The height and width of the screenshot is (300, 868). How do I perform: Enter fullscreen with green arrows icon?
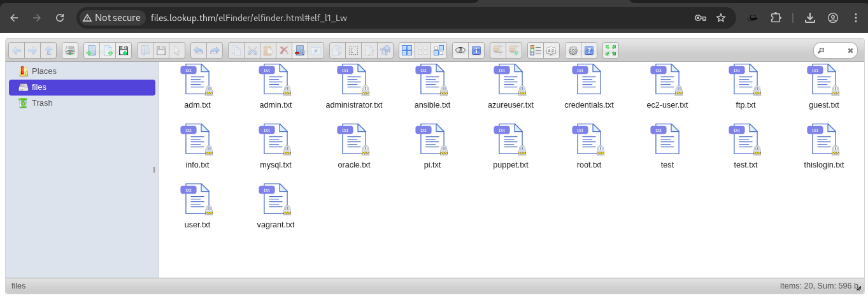click(x=611, y=50)
